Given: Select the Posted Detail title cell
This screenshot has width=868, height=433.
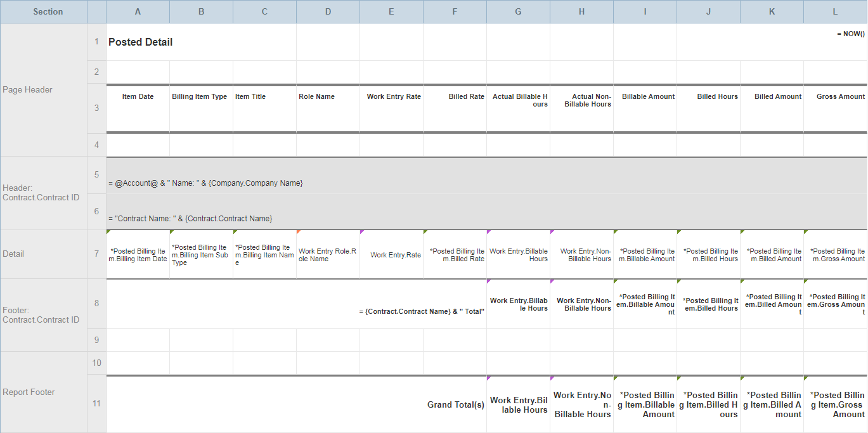Looking at the screenshot, I should [x=139, y=42].
